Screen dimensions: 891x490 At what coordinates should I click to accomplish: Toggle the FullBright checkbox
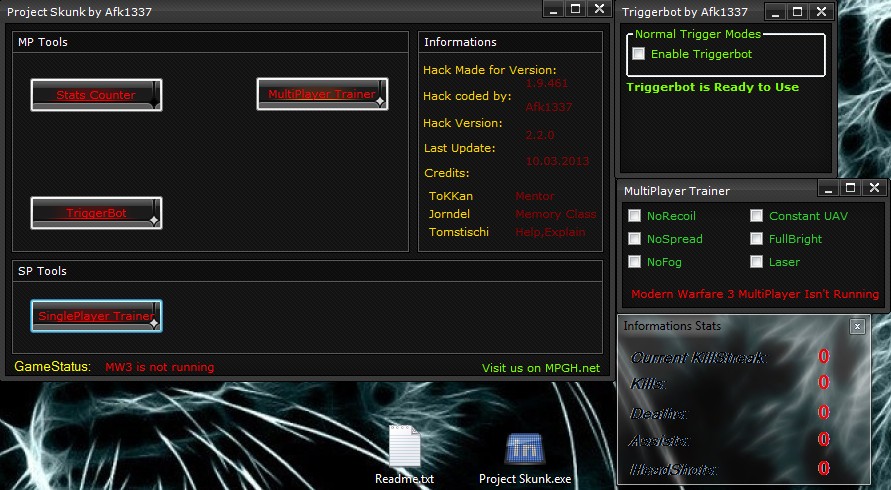coord(756,239)
